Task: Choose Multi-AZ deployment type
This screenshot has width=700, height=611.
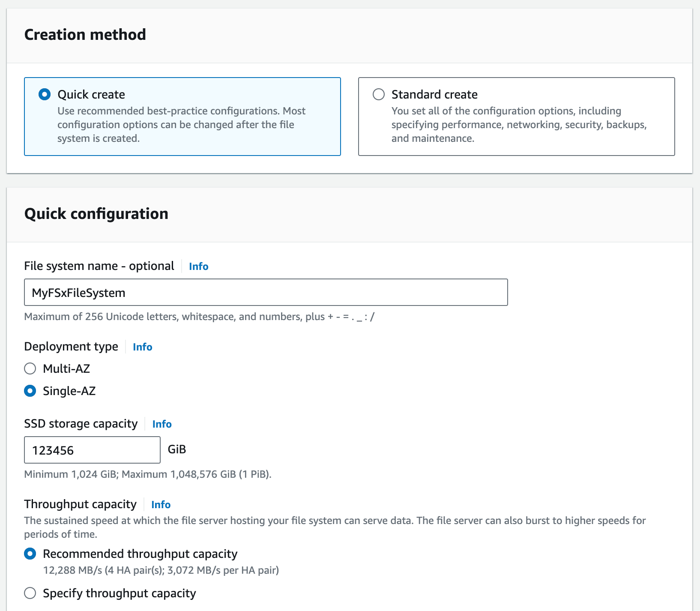Action: tap(30, 368)
